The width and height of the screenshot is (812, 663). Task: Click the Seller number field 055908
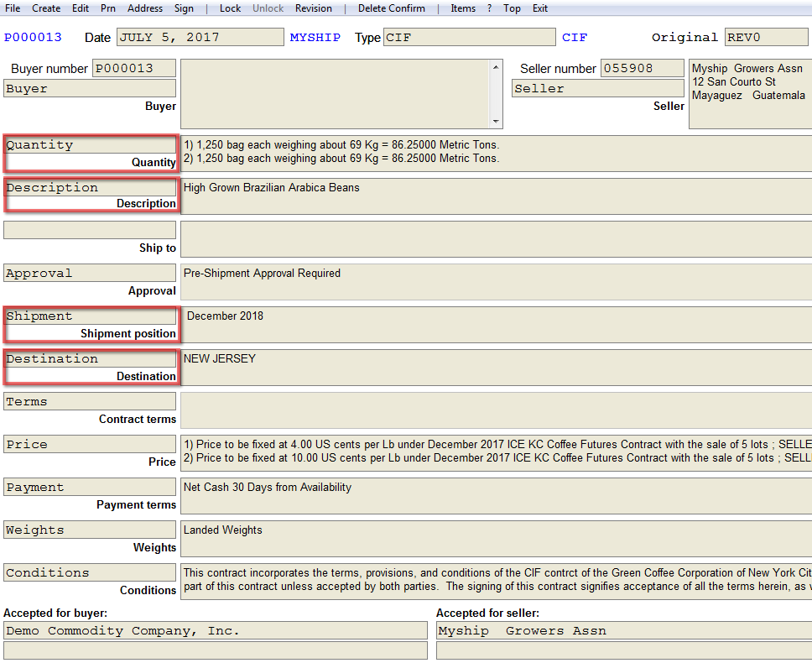(x=643, y=68)
